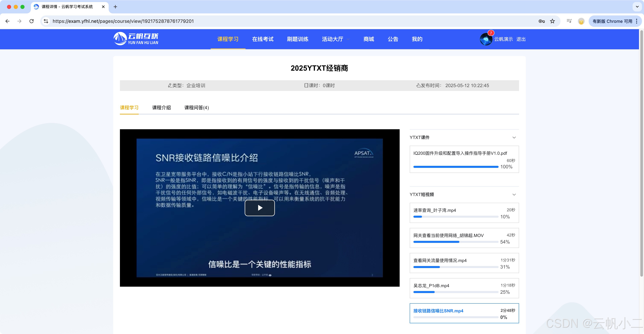Open a new browser tab
Screen dimensions: 644x334
point(115,7)
